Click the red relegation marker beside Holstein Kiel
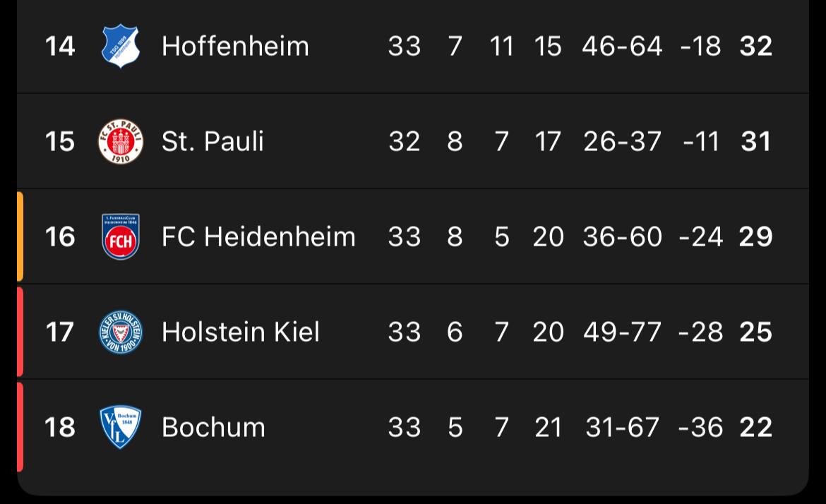Viewport: 826px width, 504px height. (20, 332)
